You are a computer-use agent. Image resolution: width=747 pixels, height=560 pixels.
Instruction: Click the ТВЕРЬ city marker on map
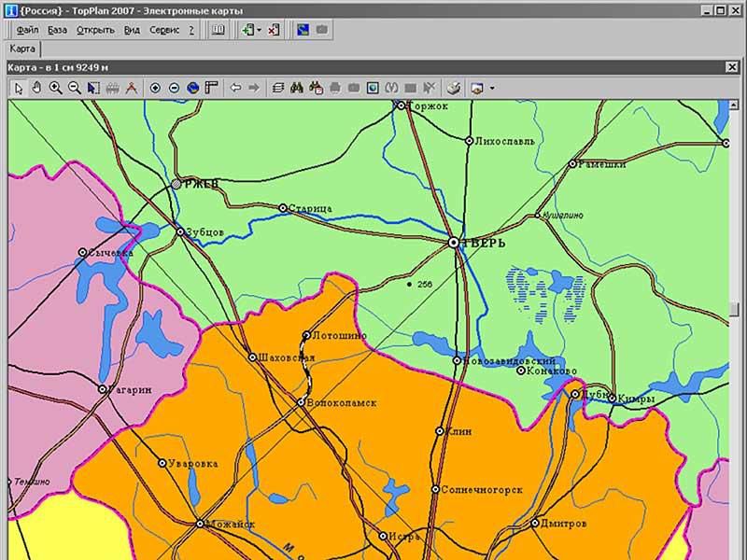pyautogui.click(x=454, y=242)
